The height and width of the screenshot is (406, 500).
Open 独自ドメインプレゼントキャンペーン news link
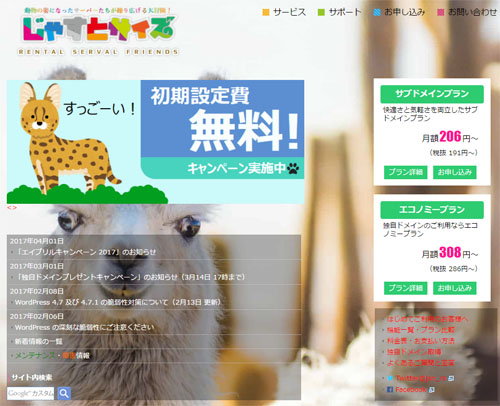(x=130, y=277)
